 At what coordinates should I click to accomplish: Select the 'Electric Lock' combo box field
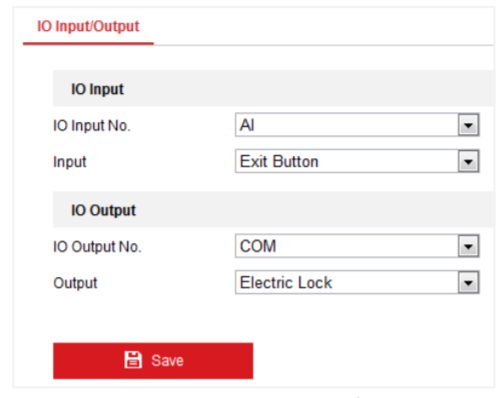[357, 283]
